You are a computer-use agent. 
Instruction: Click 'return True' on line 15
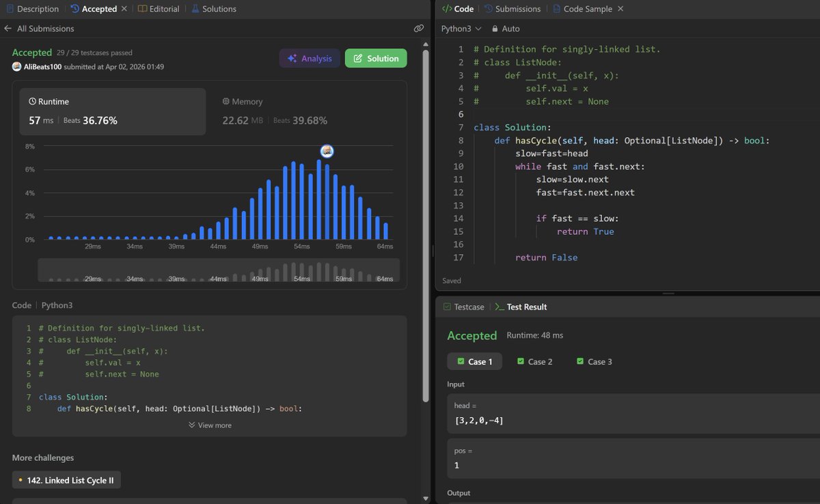coord(585,232)
